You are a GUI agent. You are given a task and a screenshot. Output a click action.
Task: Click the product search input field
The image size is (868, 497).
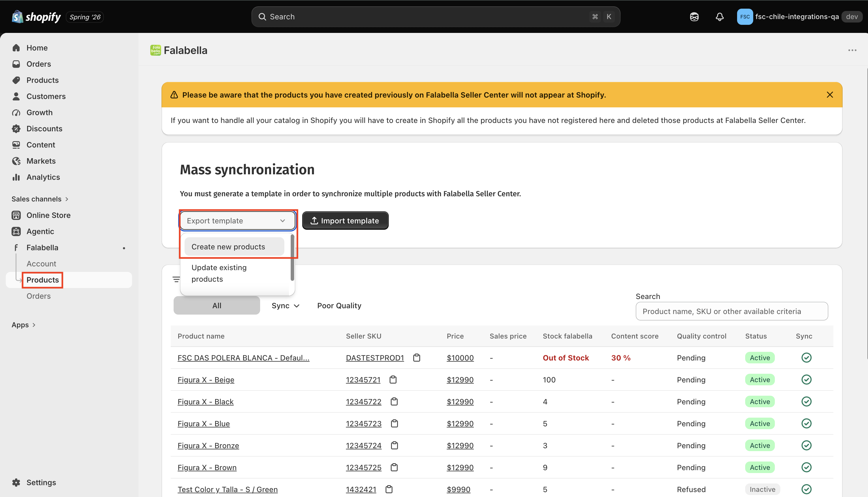(732, 311)
